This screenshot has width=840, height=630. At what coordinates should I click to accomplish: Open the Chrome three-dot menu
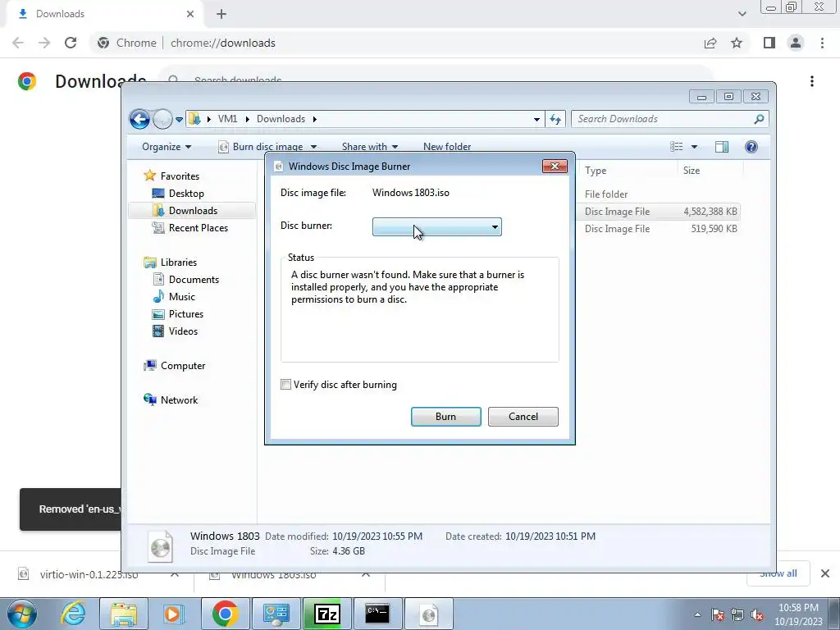(822, 43)
